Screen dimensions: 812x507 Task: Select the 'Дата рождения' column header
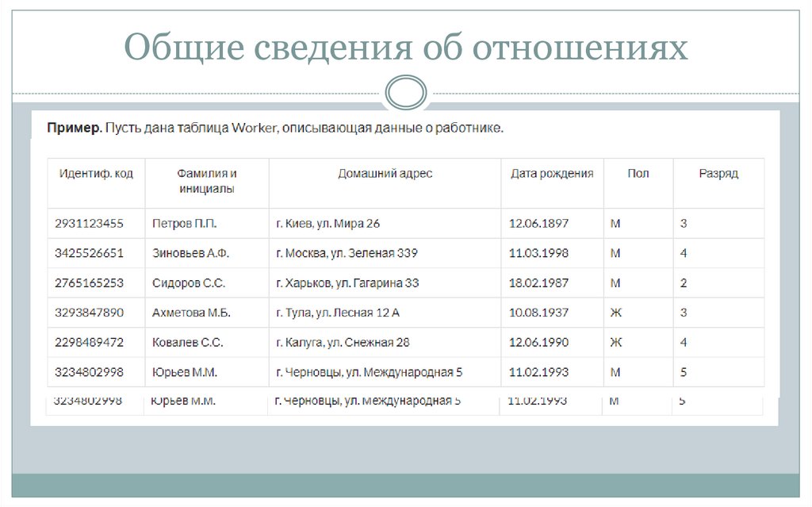(552, 173)
